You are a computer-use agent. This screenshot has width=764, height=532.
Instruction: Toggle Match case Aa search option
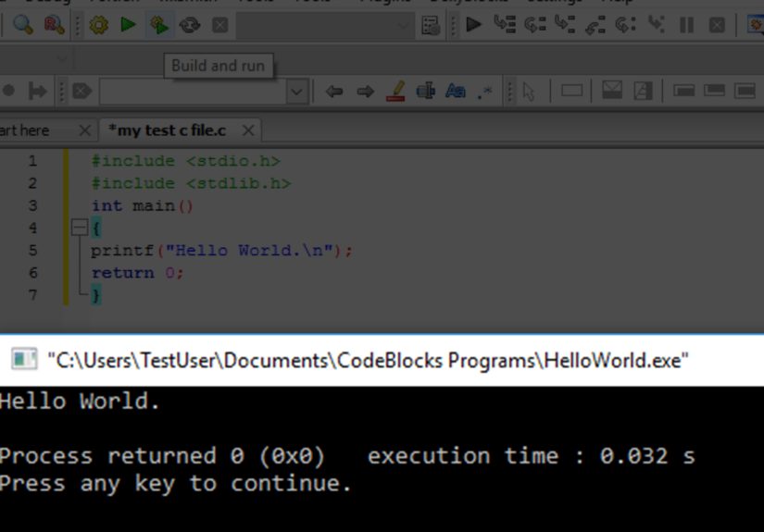click(456, 91)
